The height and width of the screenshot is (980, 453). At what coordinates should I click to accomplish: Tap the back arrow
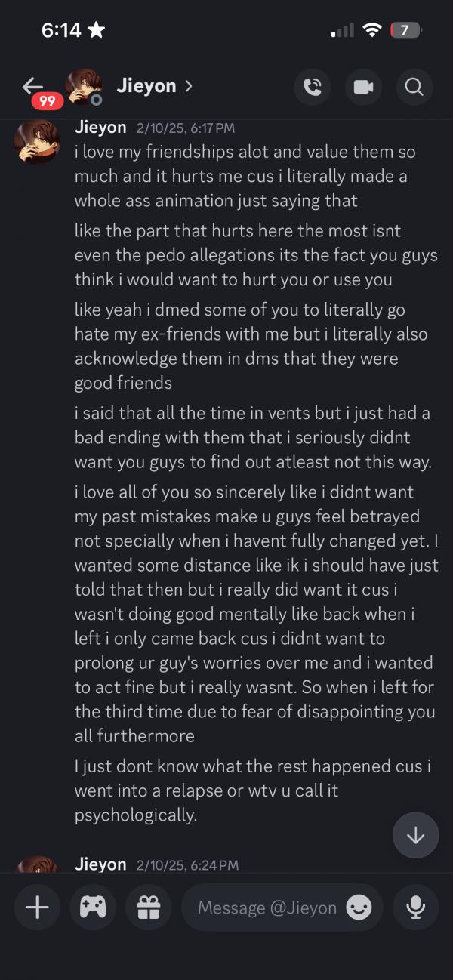point(32,85)
